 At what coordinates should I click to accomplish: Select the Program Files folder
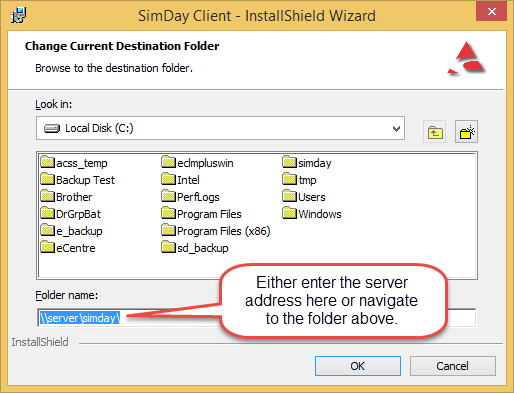(201, 214)
